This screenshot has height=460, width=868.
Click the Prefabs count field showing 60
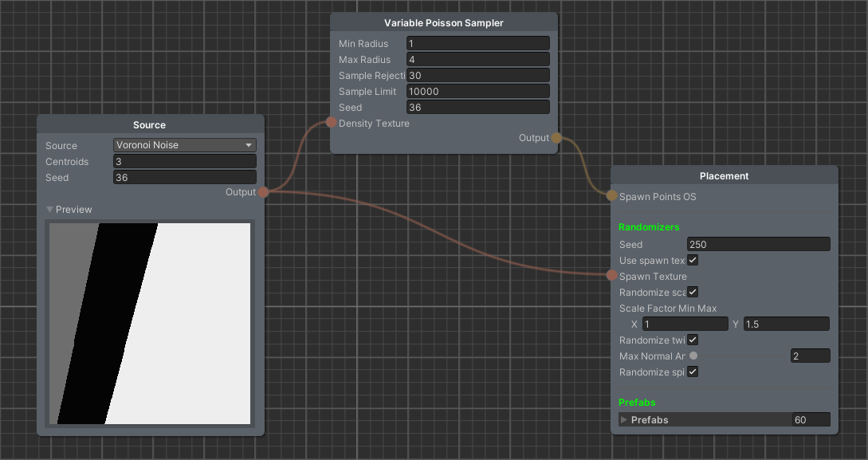(x=810, y=419)
